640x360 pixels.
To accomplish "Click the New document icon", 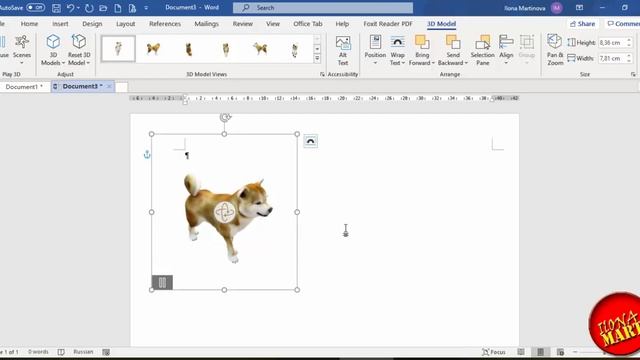I will tap(118, 8).
